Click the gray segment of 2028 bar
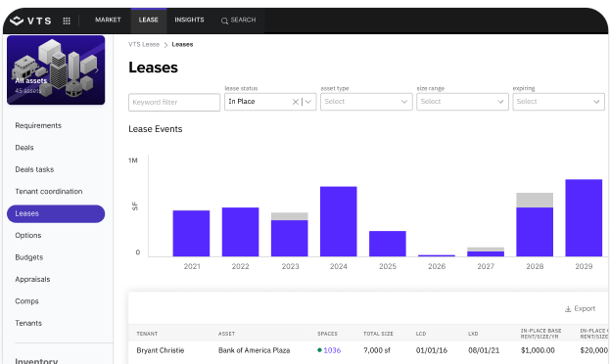The height and width of the screenshot is (364, 610). (535, 200)
